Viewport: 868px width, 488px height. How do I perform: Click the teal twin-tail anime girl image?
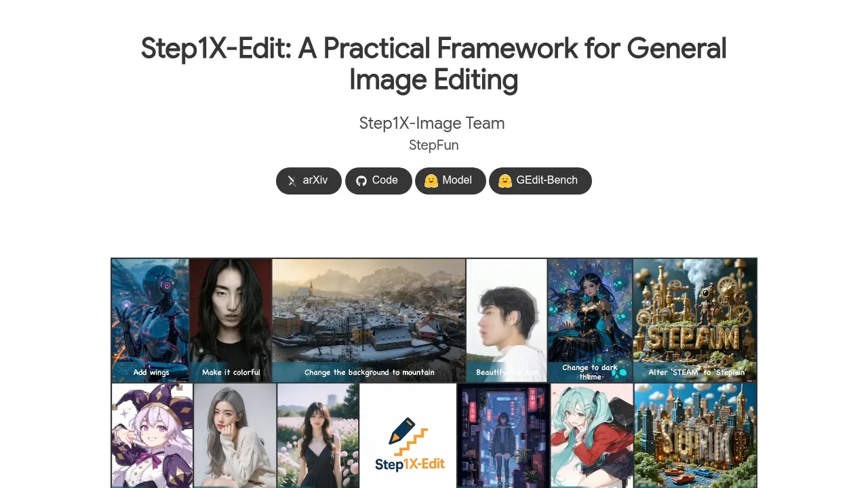[592, 436]
